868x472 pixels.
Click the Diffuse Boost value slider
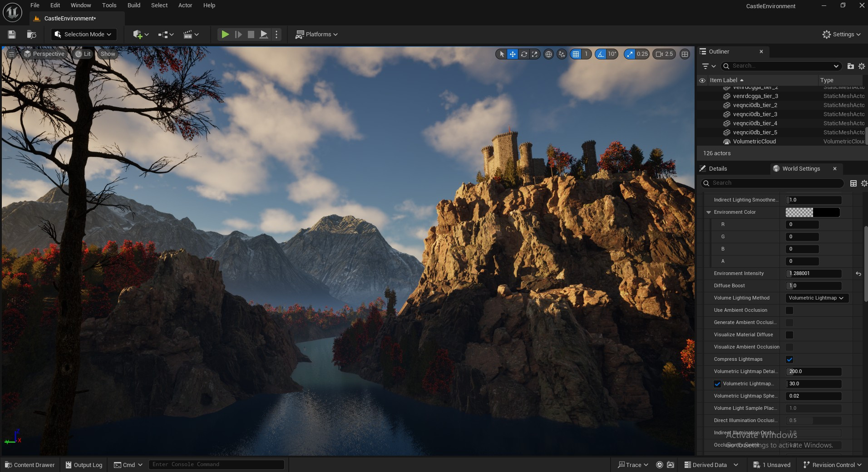pos(814,286)
